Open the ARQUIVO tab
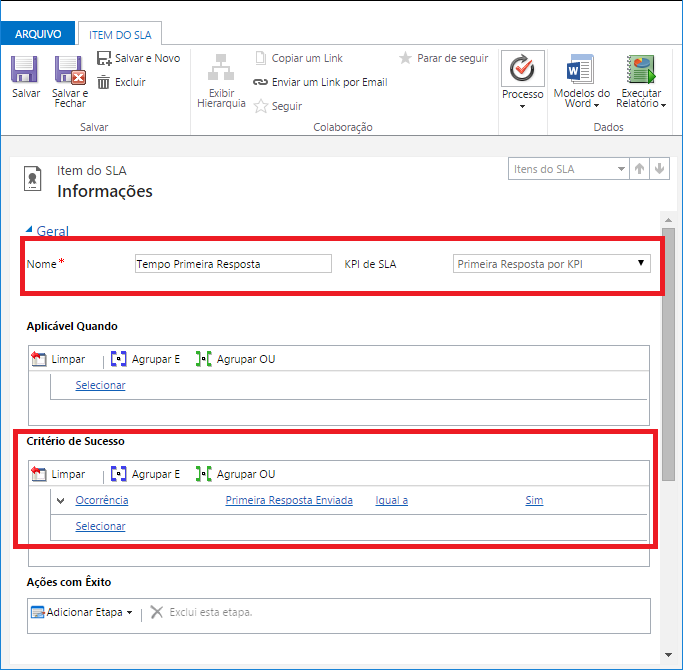The height and width of the screenshot is (670, 684). coord(38,34)
